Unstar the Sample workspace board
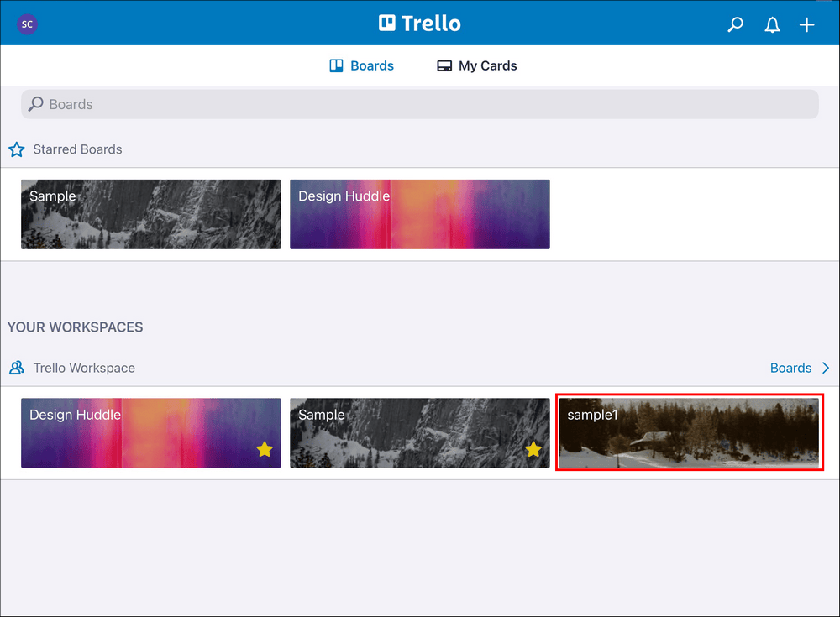 [533, 450]
